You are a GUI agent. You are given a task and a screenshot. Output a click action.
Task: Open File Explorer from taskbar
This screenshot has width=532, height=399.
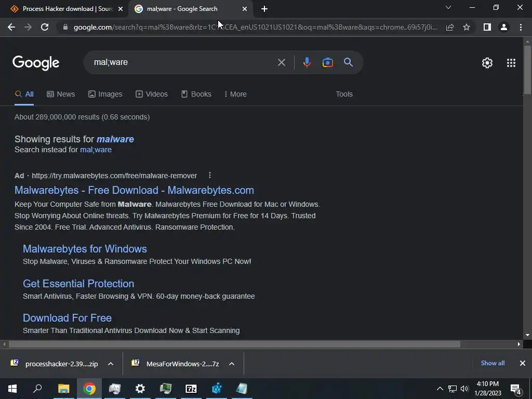tap(63, 389)
